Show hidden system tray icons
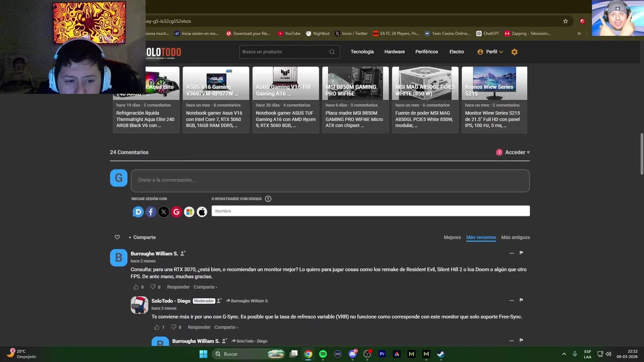644x362 pixels. click(x=564, y=354)
